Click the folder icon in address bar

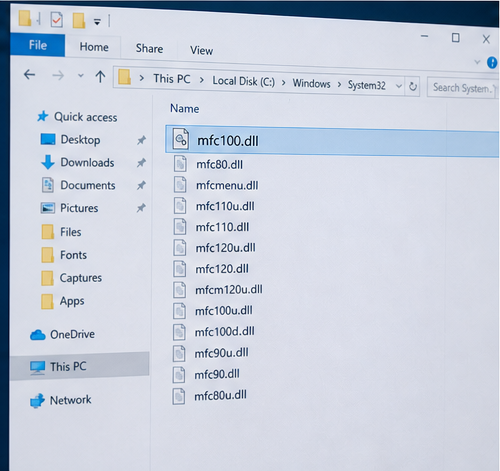pyautogui.click(x=124, y=77)
